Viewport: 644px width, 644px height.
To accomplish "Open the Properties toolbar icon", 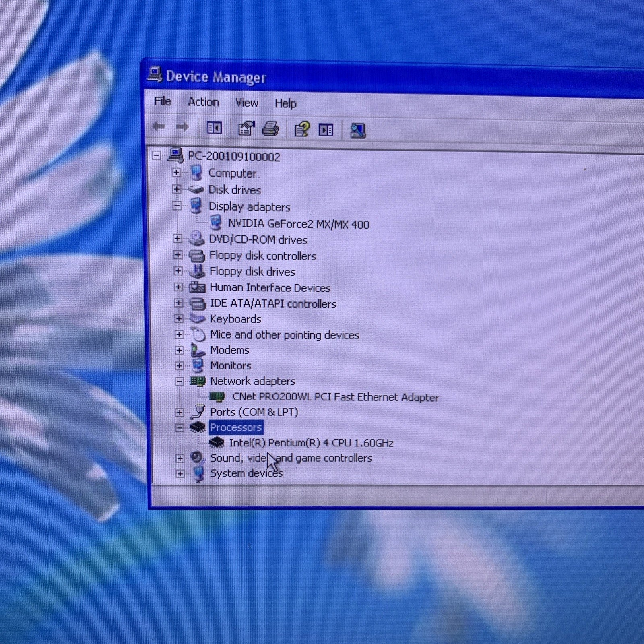I will point(246,128).
